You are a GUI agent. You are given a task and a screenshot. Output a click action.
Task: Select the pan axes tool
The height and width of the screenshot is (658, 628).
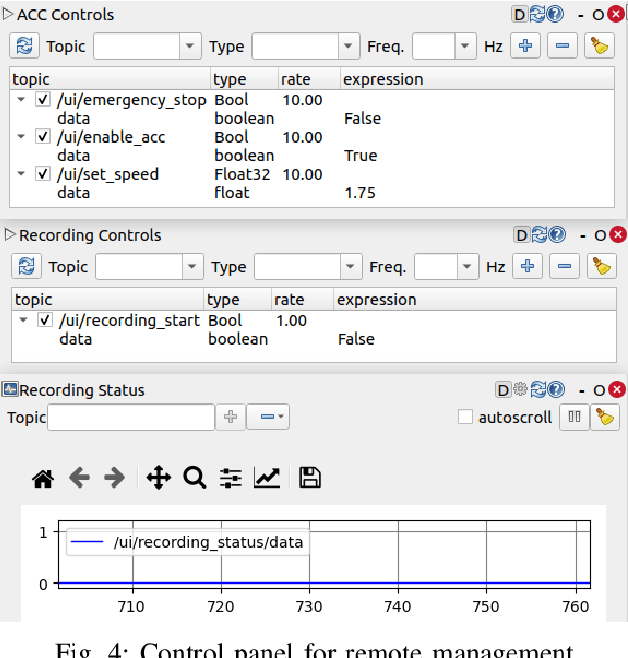point(159,478)
